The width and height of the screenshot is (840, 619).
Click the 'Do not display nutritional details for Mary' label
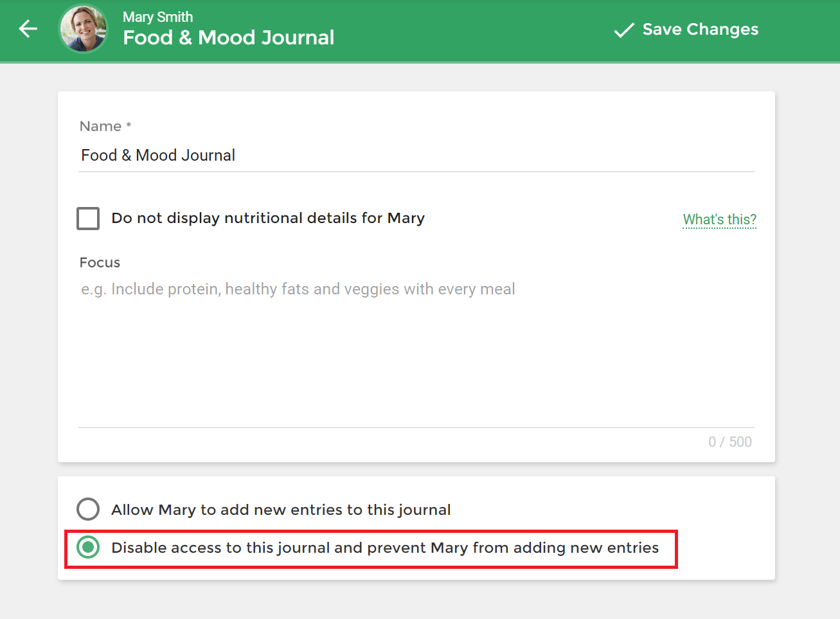[x=268, y=218]
